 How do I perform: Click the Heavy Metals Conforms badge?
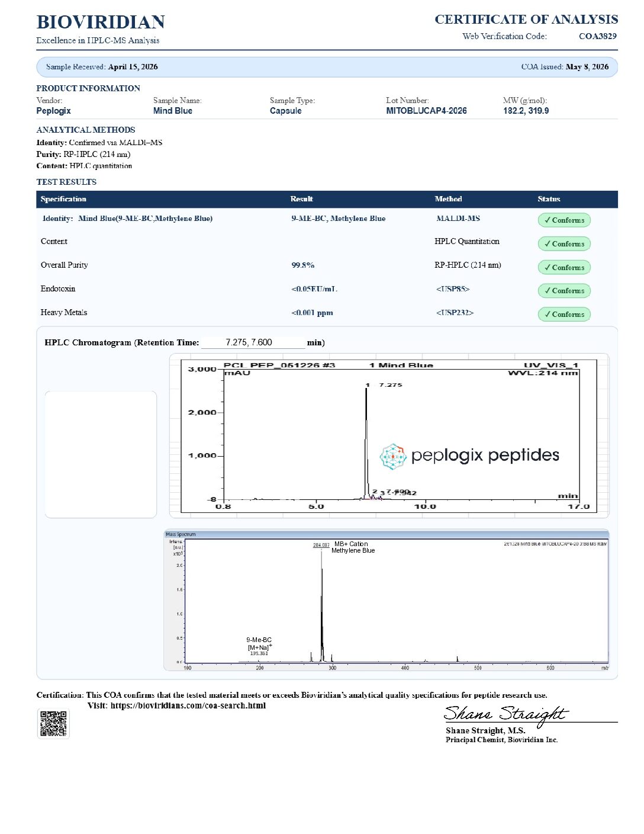click(x=564, y=315)
